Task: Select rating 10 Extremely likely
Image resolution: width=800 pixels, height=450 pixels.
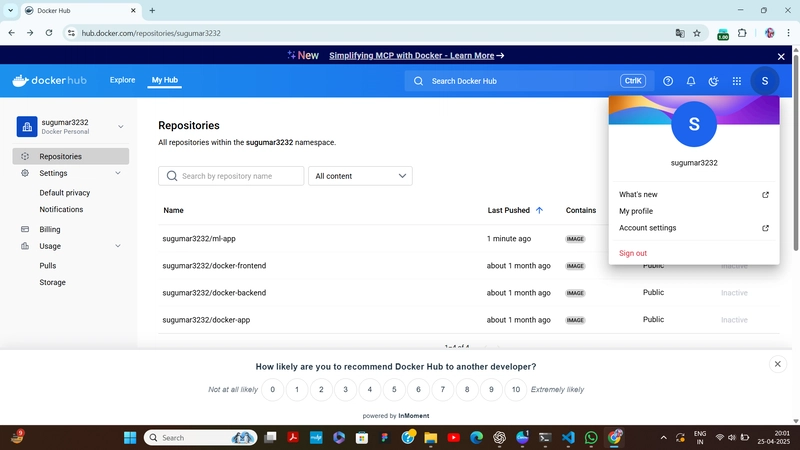Action: 516,390
